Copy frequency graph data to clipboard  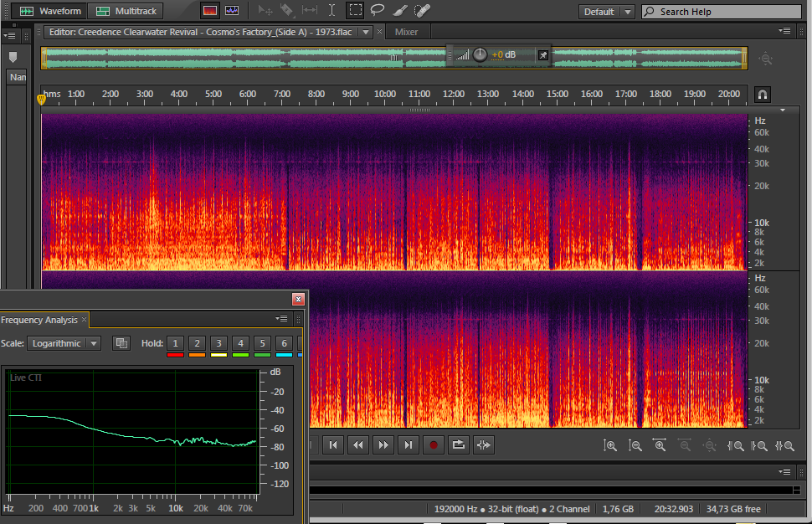coord(121,343)
